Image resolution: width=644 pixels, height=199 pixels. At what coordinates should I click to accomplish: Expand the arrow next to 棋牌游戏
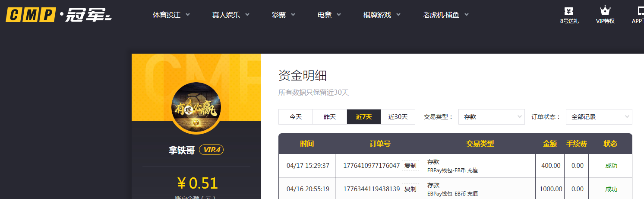(398, 15)
